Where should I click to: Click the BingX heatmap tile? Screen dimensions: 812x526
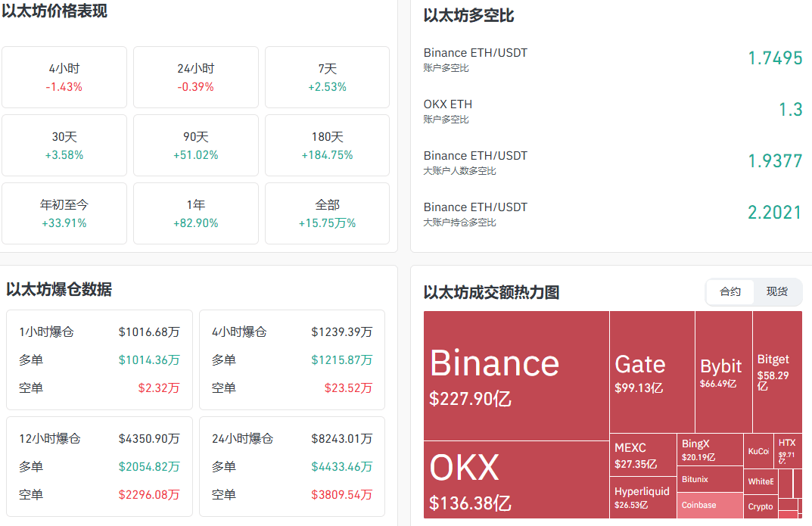(710, 450)
